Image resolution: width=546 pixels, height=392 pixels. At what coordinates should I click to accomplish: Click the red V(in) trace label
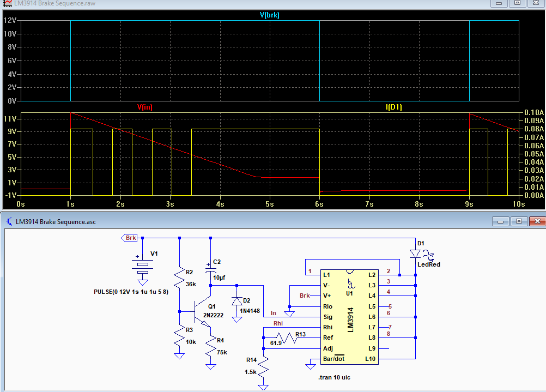(144, 107)
